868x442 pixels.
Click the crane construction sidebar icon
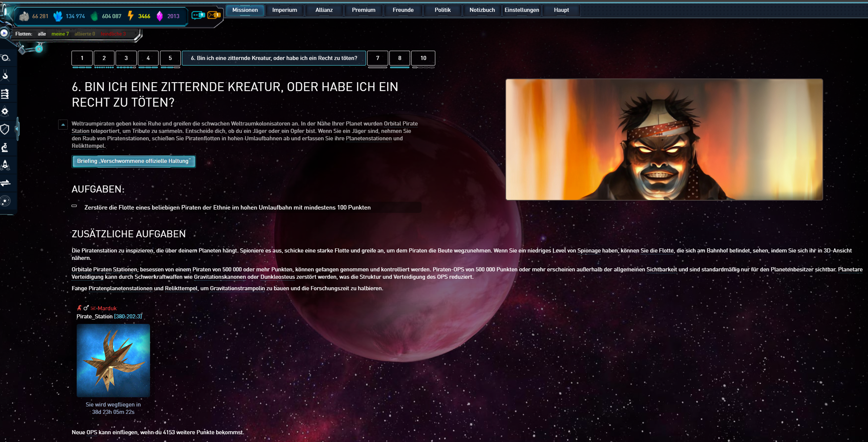tap(5, 76)
